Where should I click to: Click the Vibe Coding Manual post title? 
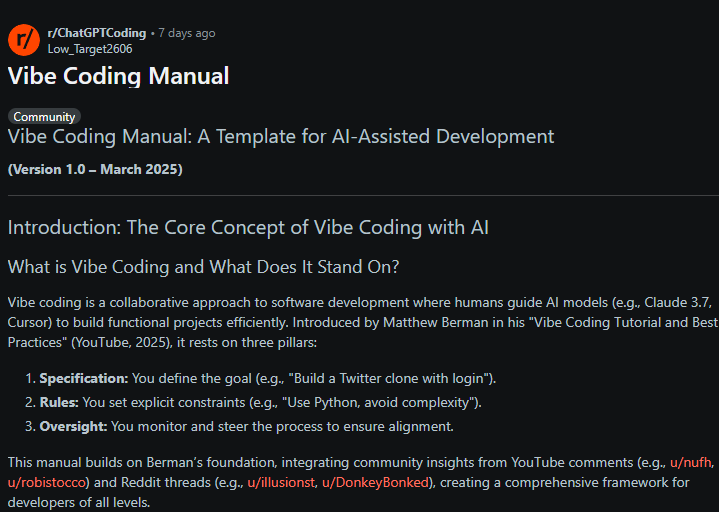118,76
